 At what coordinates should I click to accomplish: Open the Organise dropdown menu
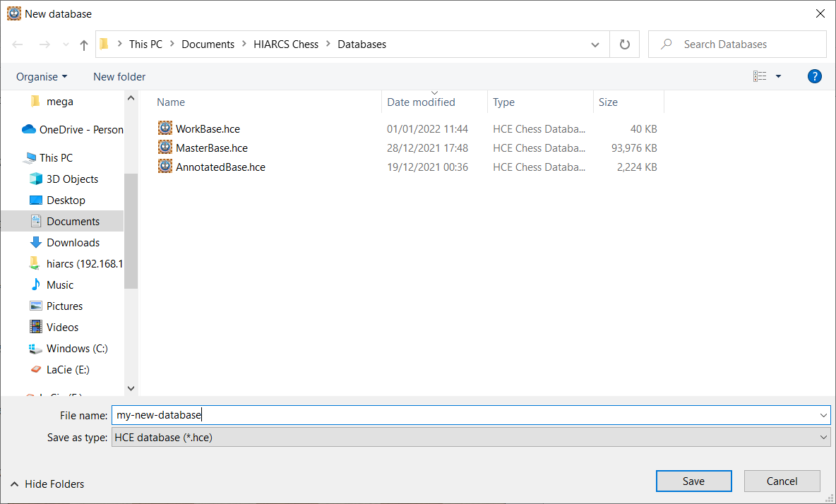pos(42,76)
